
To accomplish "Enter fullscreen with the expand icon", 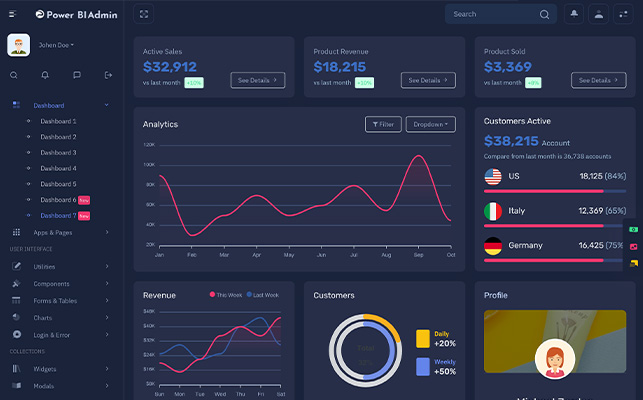I will click(x=144, y=14).
